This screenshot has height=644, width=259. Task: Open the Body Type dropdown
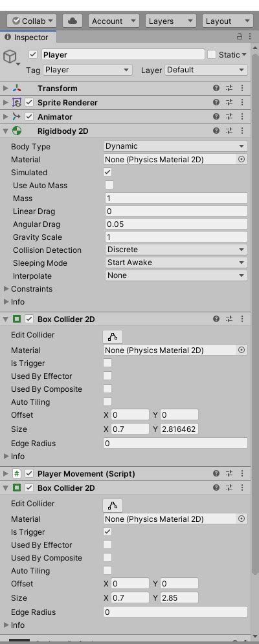(175, 146)
